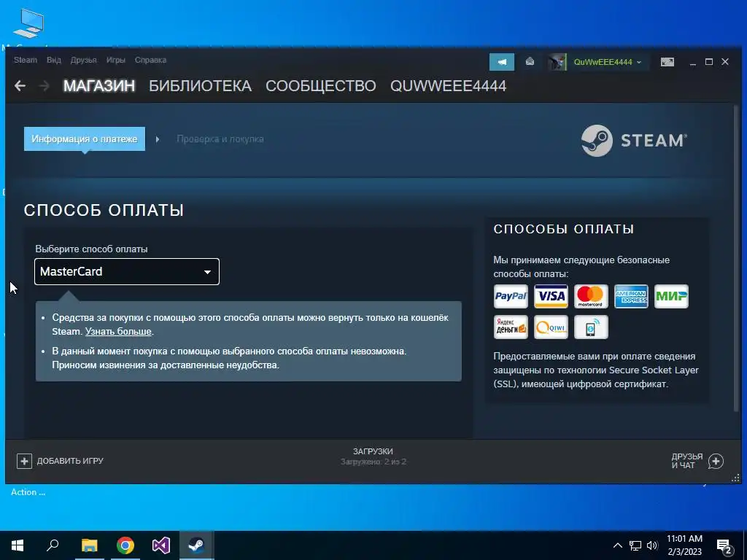This screenshot has width=747, height=560.
Task: Open the Windows Start menu
Action: tap(18, 545)
